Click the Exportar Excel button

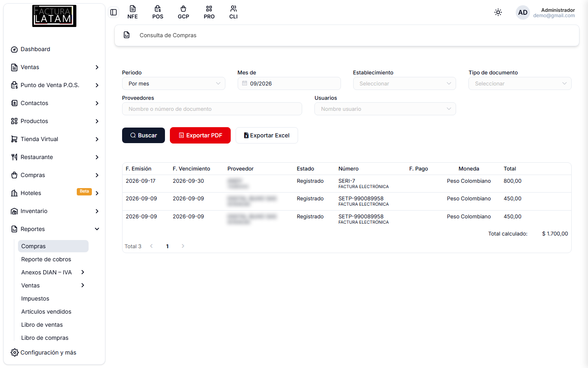pyautogui.click(x=267, y=135)
